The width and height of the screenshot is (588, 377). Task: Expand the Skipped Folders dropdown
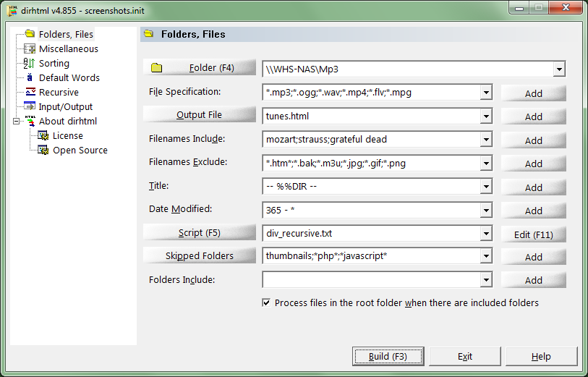click(486, 256)
